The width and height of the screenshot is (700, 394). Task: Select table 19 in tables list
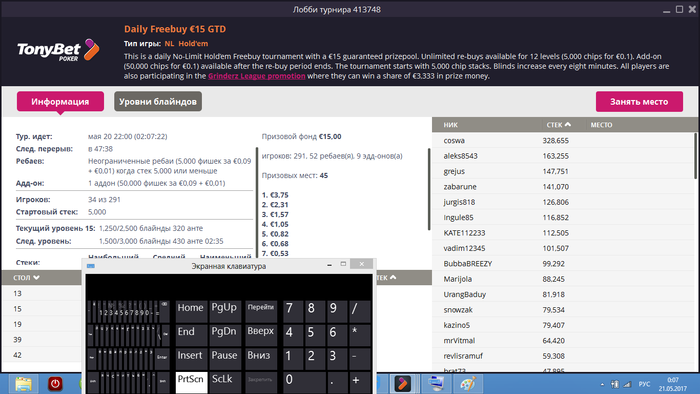coord(42,324)
